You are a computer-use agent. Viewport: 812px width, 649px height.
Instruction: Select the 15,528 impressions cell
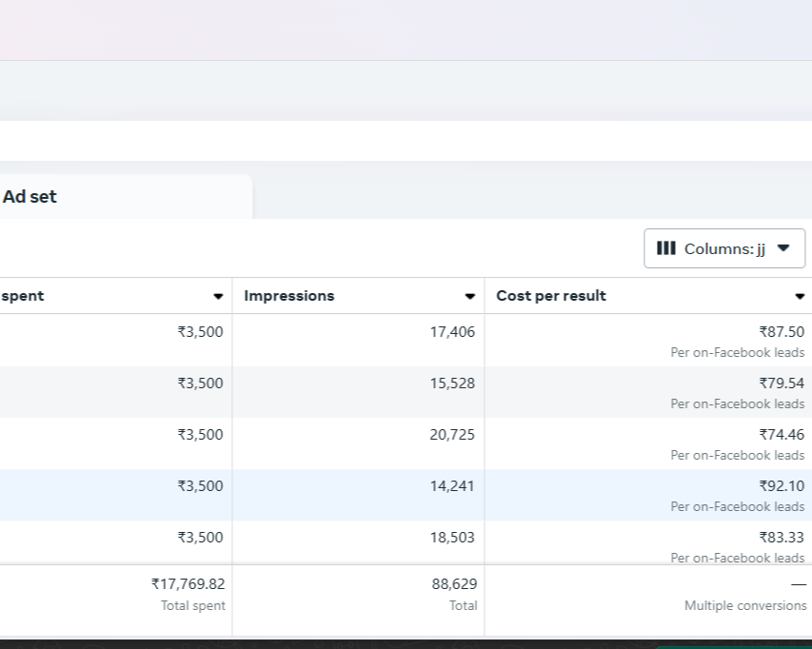coord(452,383)
